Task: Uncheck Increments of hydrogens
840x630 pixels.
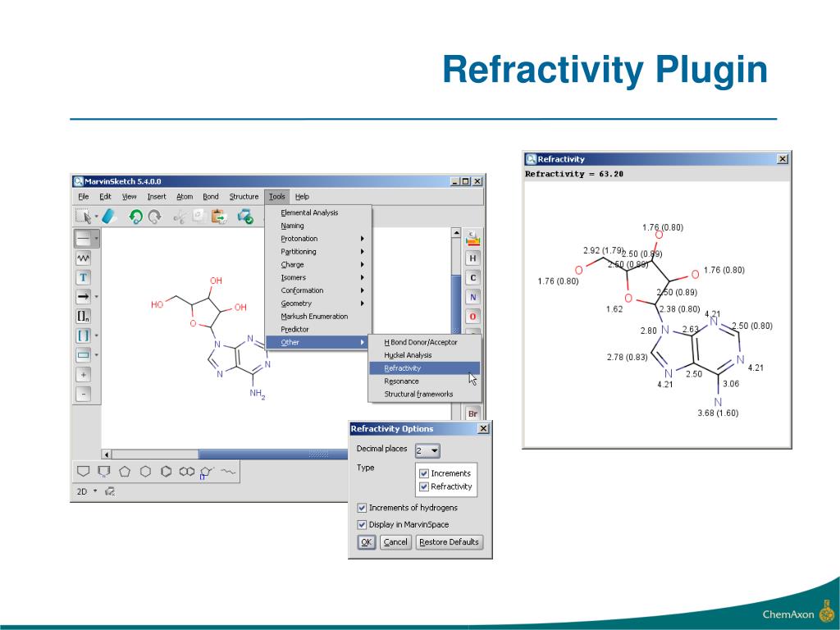Action: pos(362,507)
